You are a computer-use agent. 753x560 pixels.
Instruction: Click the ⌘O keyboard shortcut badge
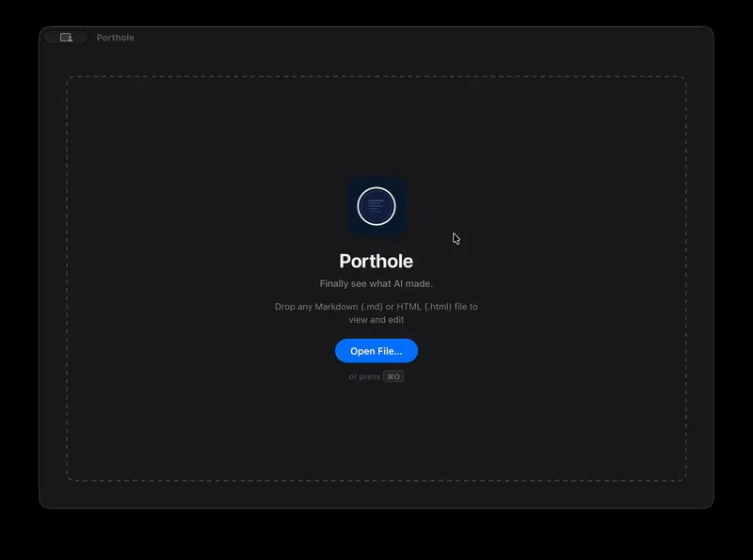point(393,376)
